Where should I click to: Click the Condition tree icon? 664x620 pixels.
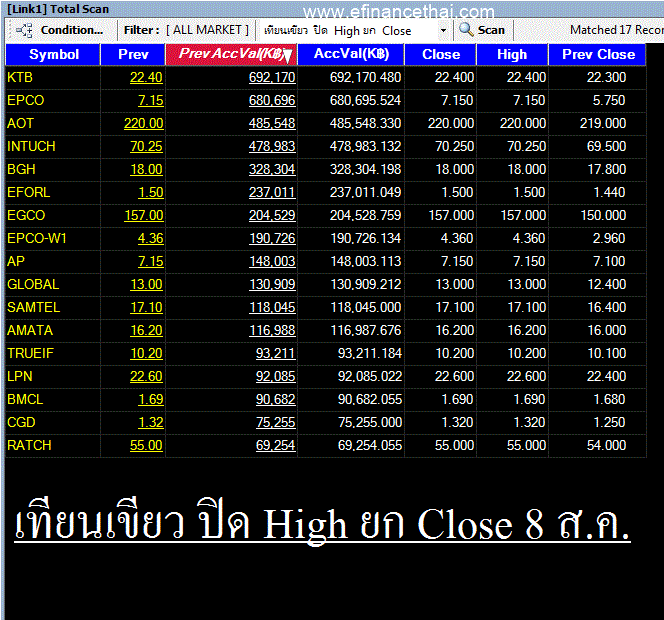(24, 30)
